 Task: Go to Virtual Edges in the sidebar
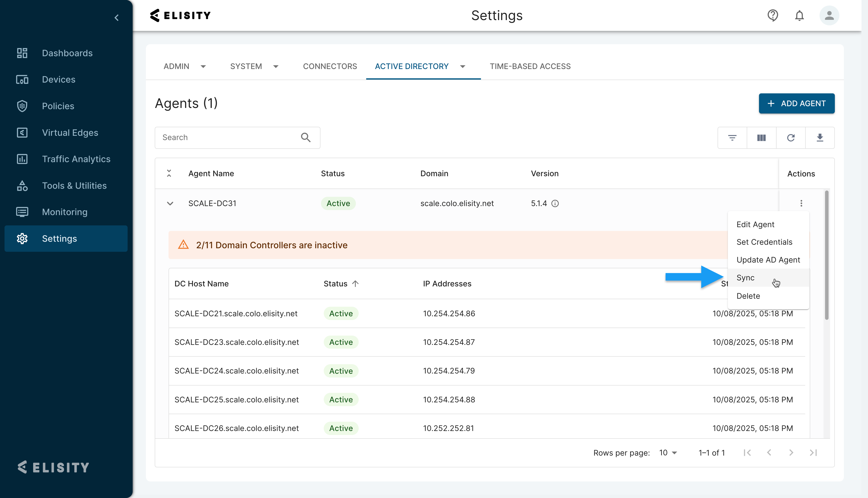tap(70, 132)
